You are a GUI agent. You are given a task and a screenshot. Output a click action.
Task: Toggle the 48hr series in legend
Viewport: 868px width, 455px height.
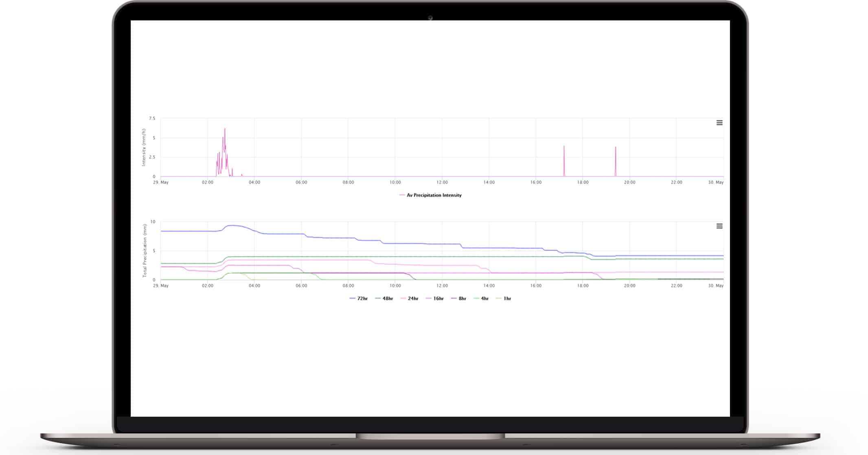click(x=384, y=299)
